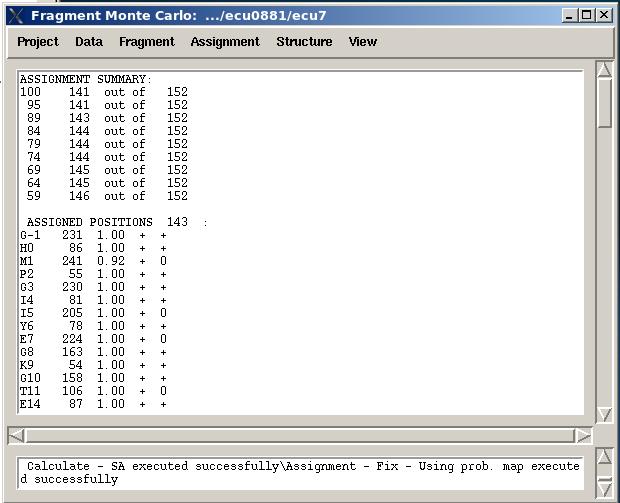Click the vertical scrollbar thumb of results pane
Viewport: 620px width, 503px height.
click(x=604, y=102)
